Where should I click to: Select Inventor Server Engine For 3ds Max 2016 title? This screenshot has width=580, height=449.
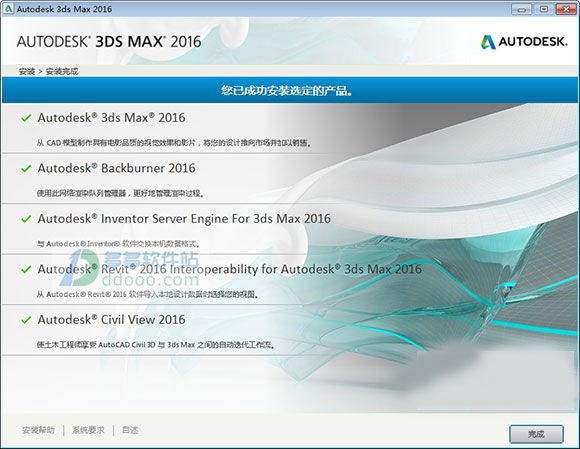184,219
